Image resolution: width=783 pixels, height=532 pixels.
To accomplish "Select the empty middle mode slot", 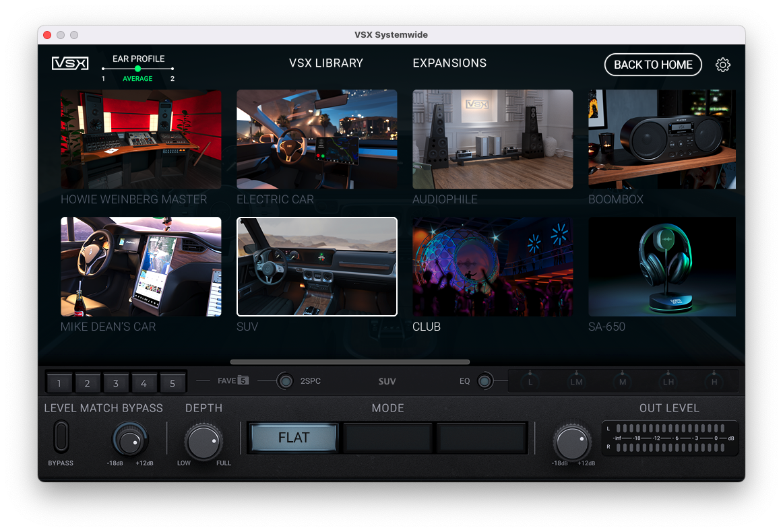I will [x=387, y=438].
